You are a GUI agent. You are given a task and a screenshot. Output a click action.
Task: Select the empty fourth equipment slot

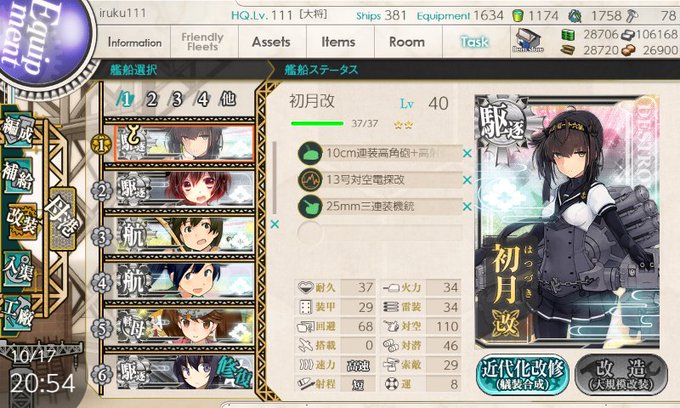tap(380, 233)
